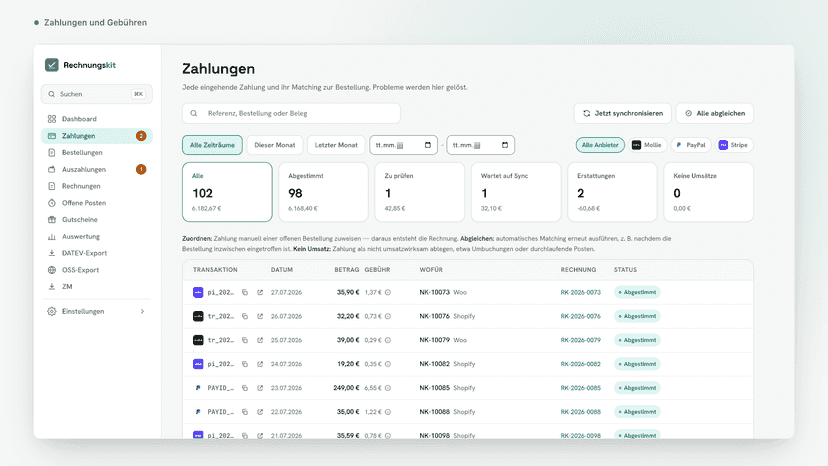Open external link for NK-10073 transaction
828x466 pixels.
point(260,292)
